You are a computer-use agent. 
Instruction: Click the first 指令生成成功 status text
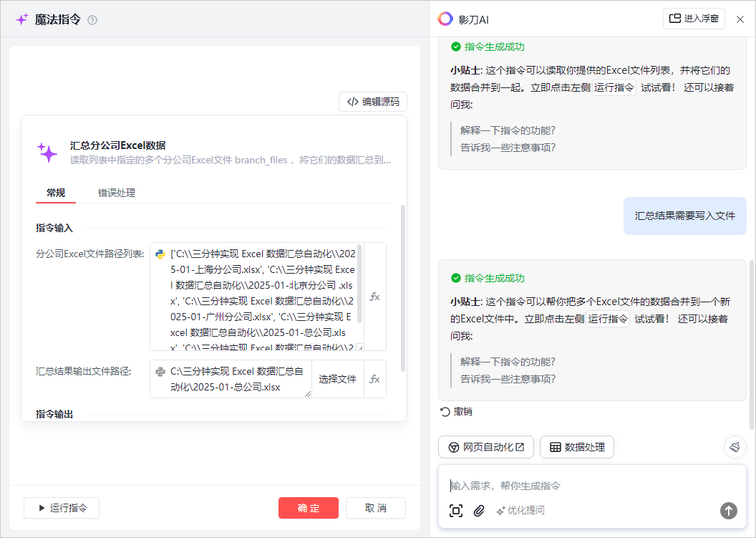pyautogui.click(x=494, y=47)
